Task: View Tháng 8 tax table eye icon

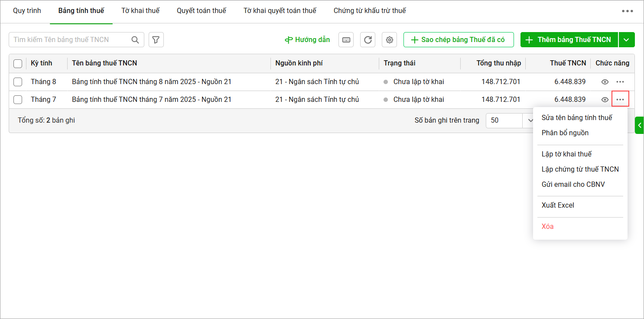Action: click(605, 82)
